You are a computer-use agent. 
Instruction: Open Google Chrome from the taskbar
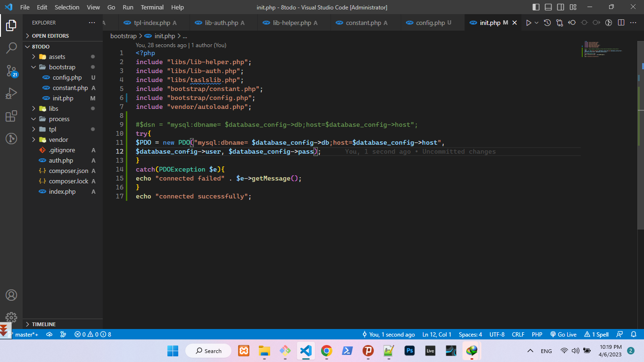pos(326,351)
